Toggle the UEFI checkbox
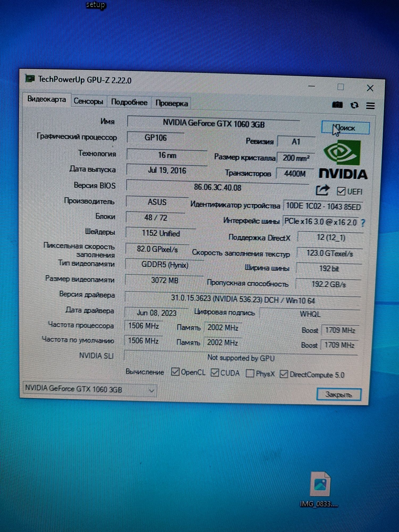The image size is (399, 532). [x=341, y=191]
